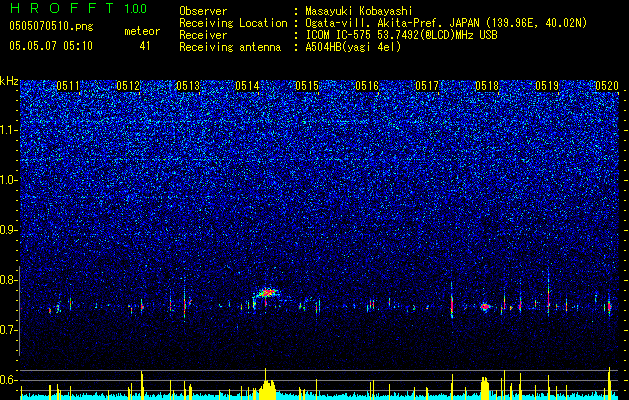Screen dimensions: 629x400
Task: Click the 0514 time marker
Action: (247, 86)
